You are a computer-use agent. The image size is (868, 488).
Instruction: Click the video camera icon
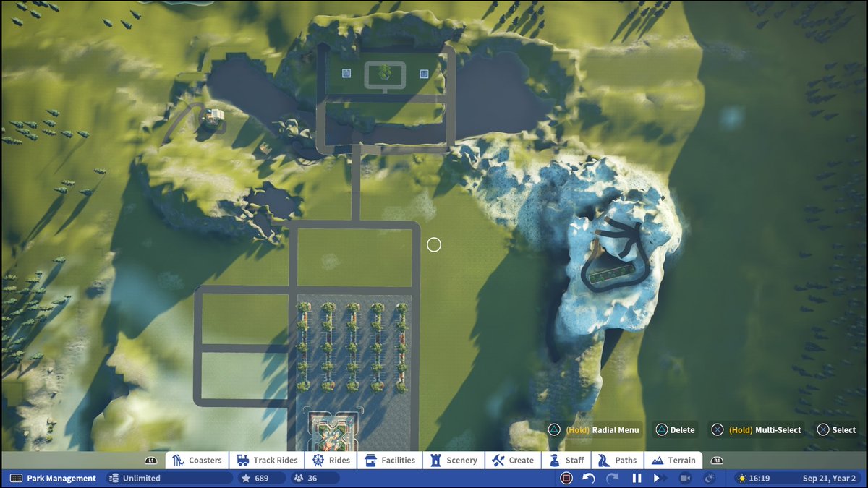point(684,478)
